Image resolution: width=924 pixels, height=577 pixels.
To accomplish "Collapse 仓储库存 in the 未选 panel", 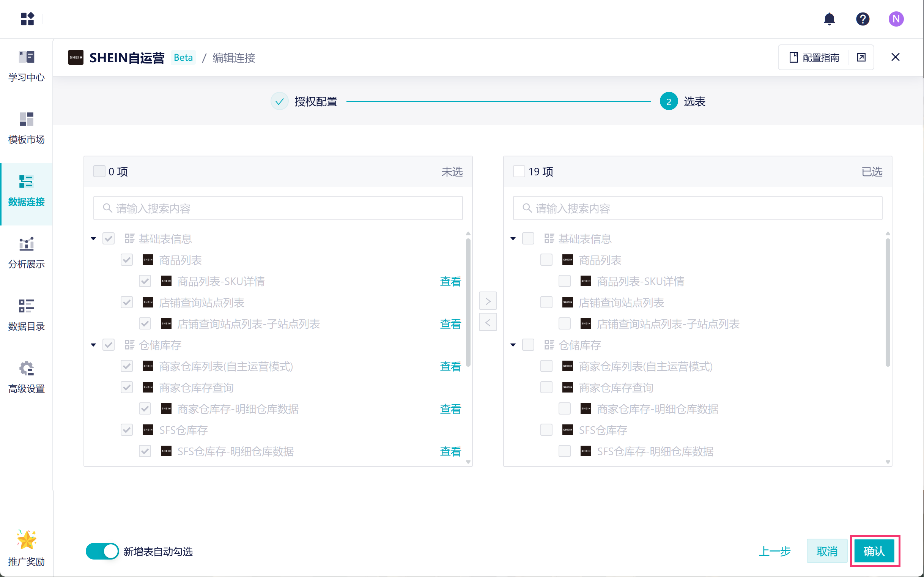I will [93, 345].
